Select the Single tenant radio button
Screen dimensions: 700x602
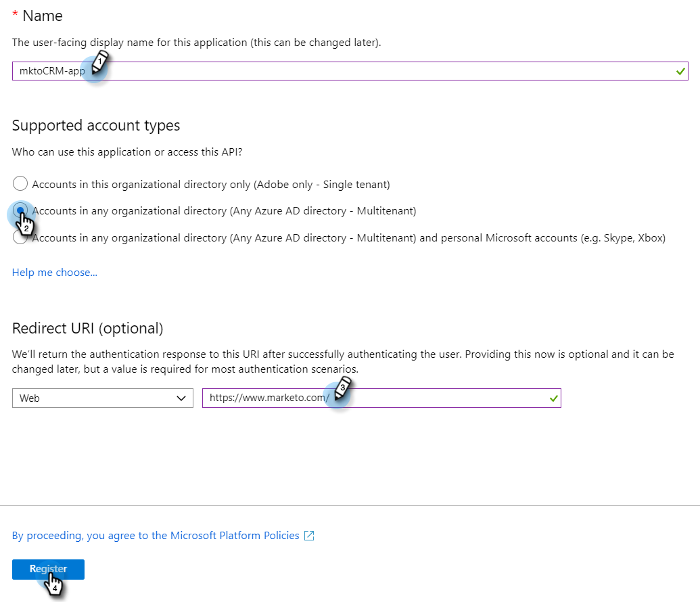pyautogui.click(x=20, y=184)
